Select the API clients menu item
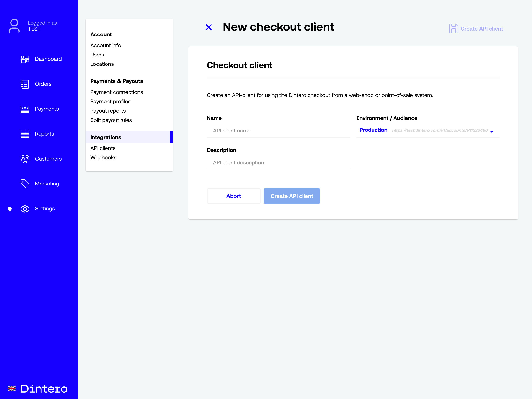Screen dimensions: 532x399 click(103, 148)
